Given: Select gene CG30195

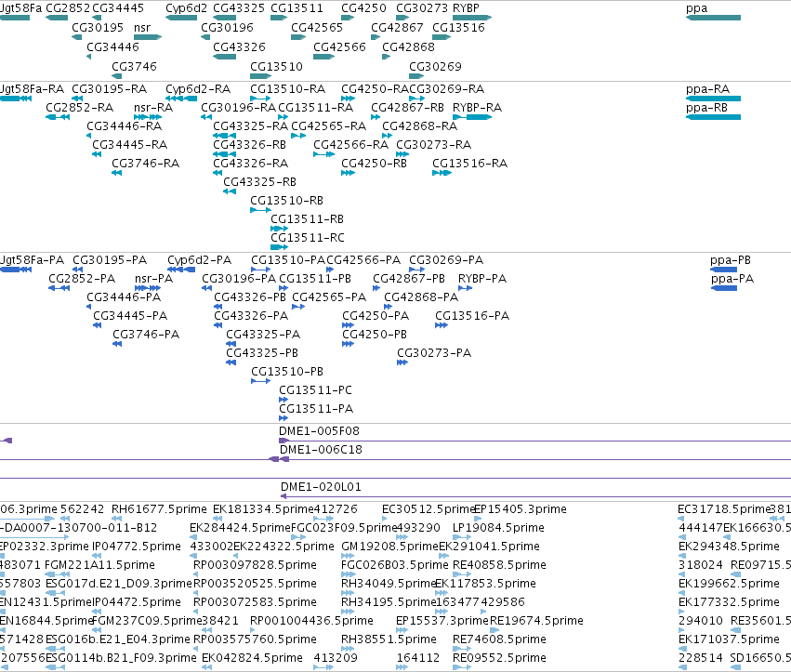Looking at the screenshot, I should tap(76, 37).
